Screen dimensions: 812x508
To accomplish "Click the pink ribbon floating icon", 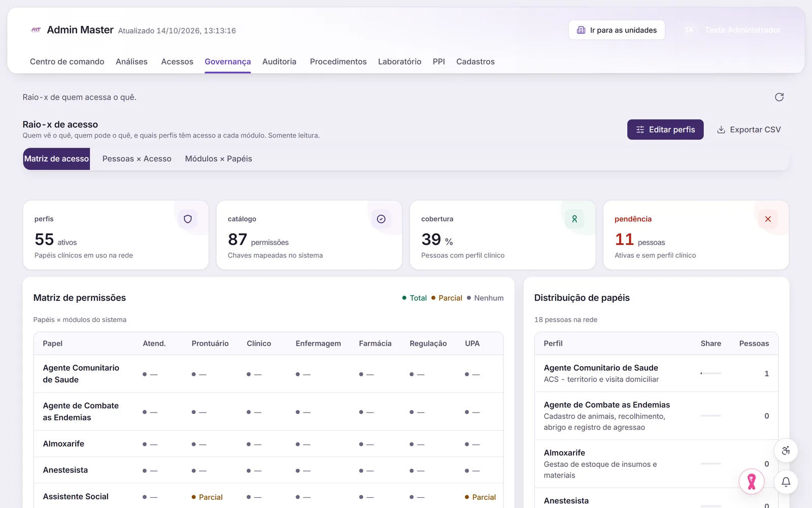I will (752, 481).
